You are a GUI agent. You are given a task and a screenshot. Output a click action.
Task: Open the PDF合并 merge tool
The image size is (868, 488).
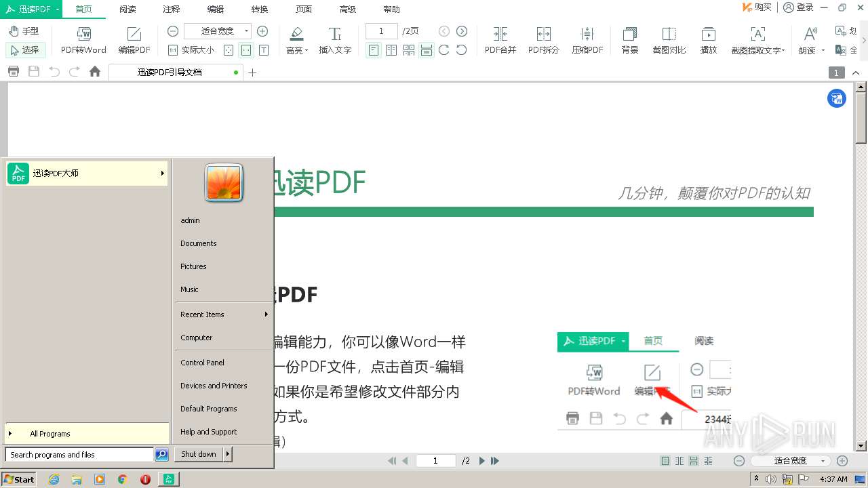(x=500, y=41)
